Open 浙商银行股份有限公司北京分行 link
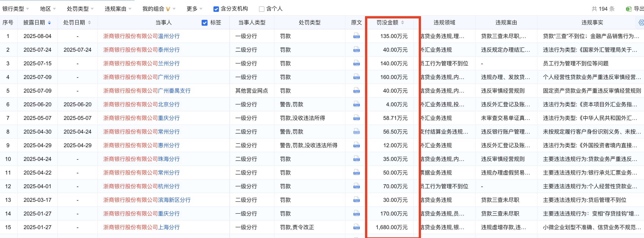The width and height of the screenshot is (644, 238). [142, 104]
